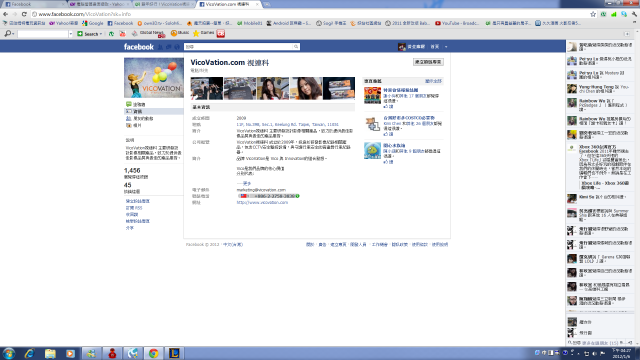Click the magnifier icon in Facebook search box
The height and width of the screenshot is (360, 640).
coord(296,47)
